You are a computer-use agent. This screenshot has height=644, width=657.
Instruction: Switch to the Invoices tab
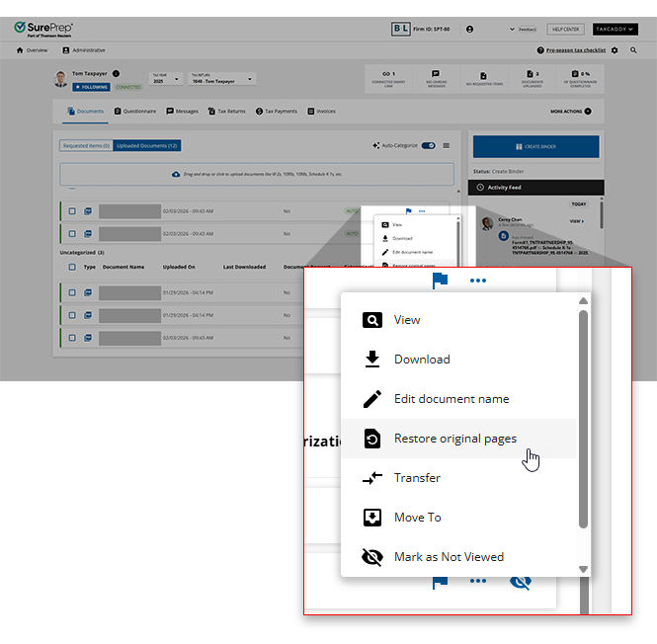click(x=321, y=112)
